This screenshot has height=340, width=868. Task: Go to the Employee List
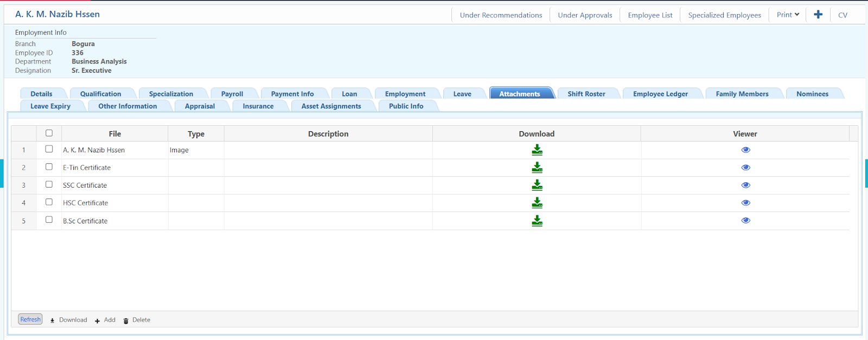coord(650,15)
